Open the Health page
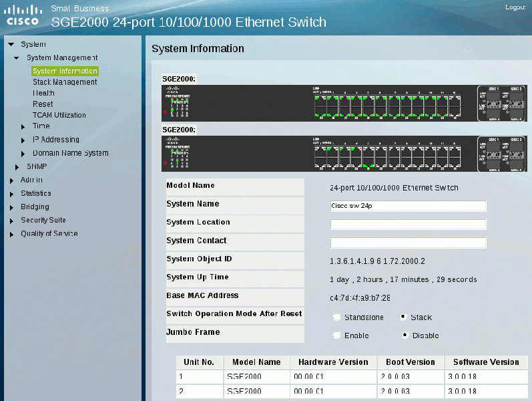Image resolution: width=532 pixels, height=401 pixels. pos(43,93)
